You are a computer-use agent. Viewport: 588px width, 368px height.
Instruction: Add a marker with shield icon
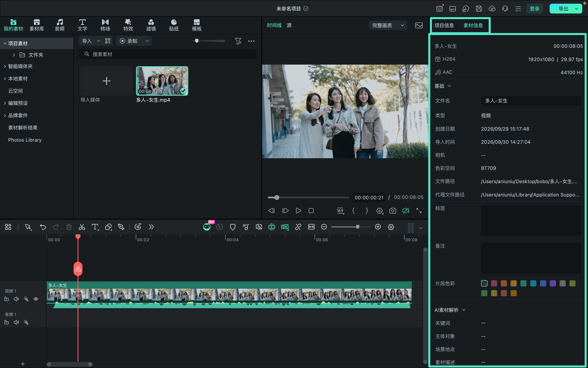pos(233,227)
